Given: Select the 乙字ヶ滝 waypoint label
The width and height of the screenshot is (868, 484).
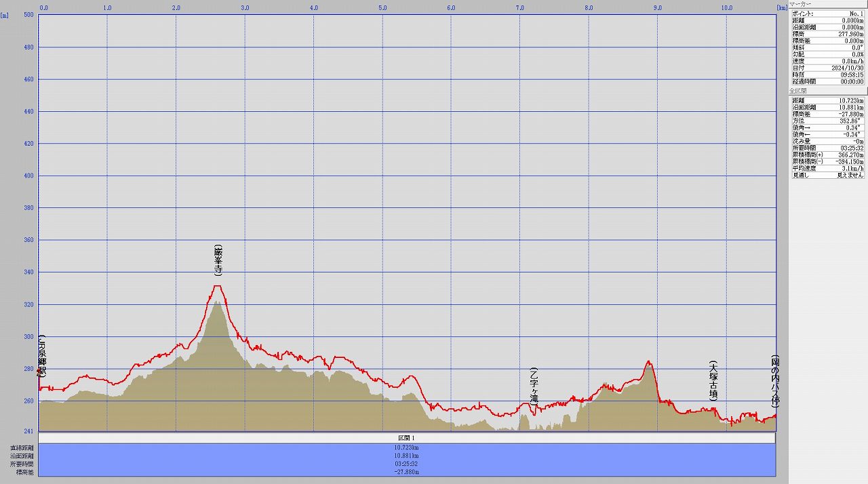Looking at the screenshot, I should tap(534, 386).
